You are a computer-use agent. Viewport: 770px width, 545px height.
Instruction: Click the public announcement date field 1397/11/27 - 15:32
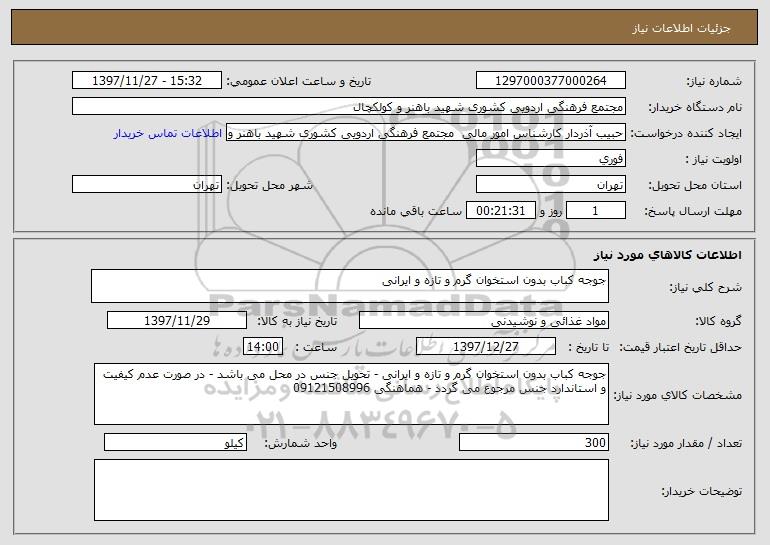click(147, 80)
